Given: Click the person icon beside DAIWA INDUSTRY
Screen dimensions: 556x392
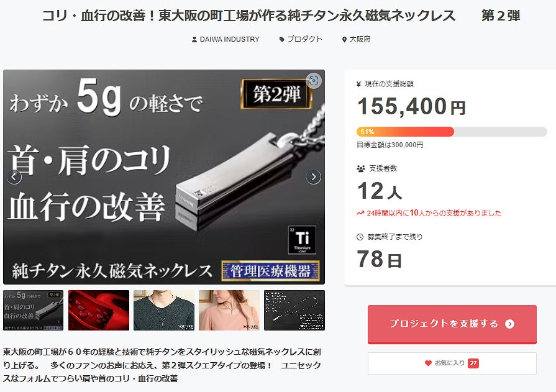Looking at the screenshot, I should [x=194, y=39].
